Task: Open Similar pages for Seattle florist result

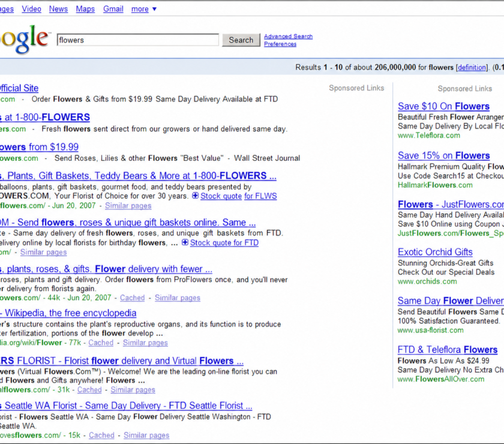Action: click(146, 436)
